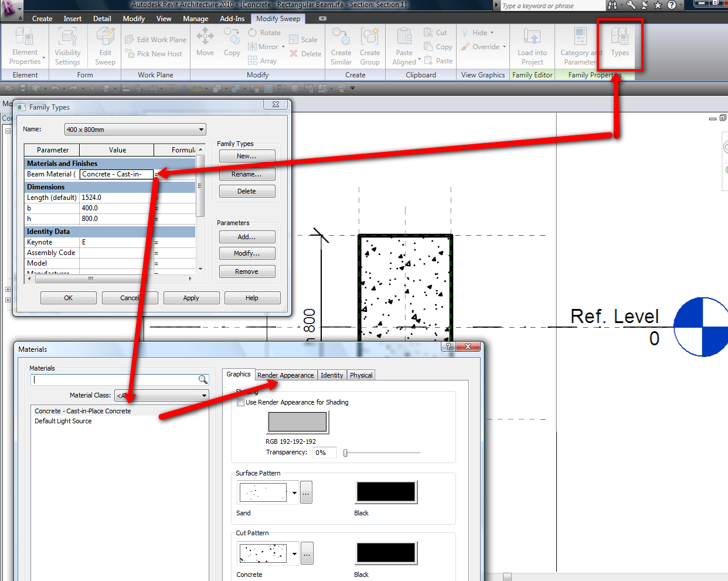
Task: Click Cut Pattern browse ellipsis button
Action: tap(307, 553)
